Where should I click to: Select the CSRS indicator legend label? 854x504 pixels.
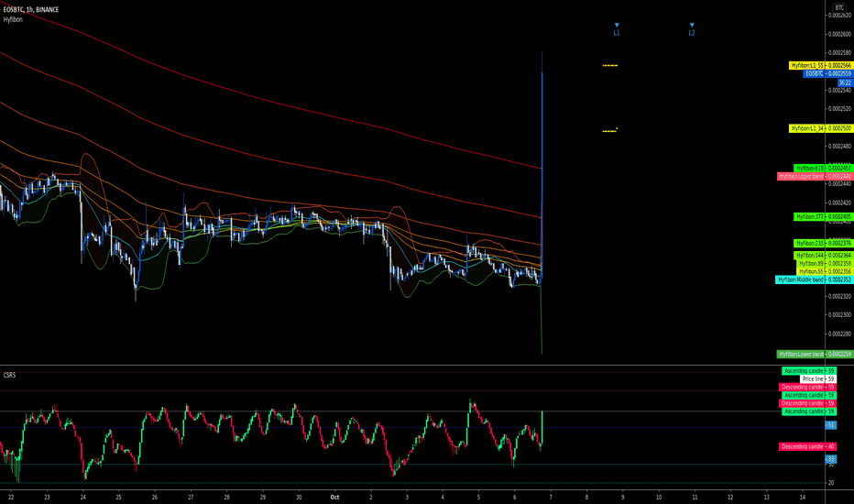point(9,375)
